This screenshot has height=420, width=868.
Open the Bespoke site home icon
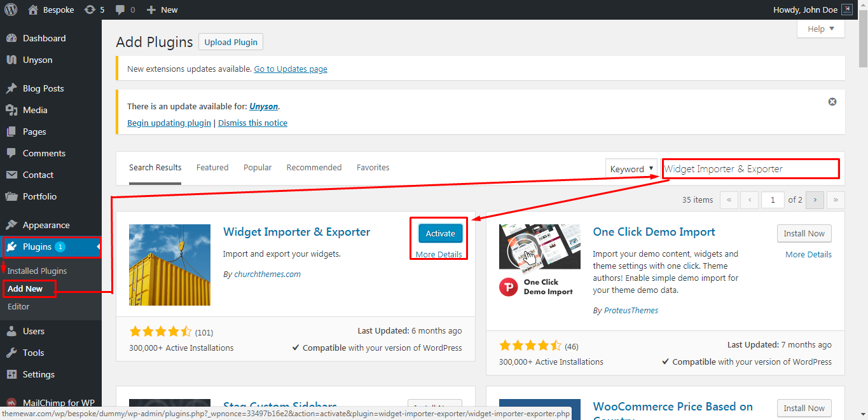click(x=33, y=10)
